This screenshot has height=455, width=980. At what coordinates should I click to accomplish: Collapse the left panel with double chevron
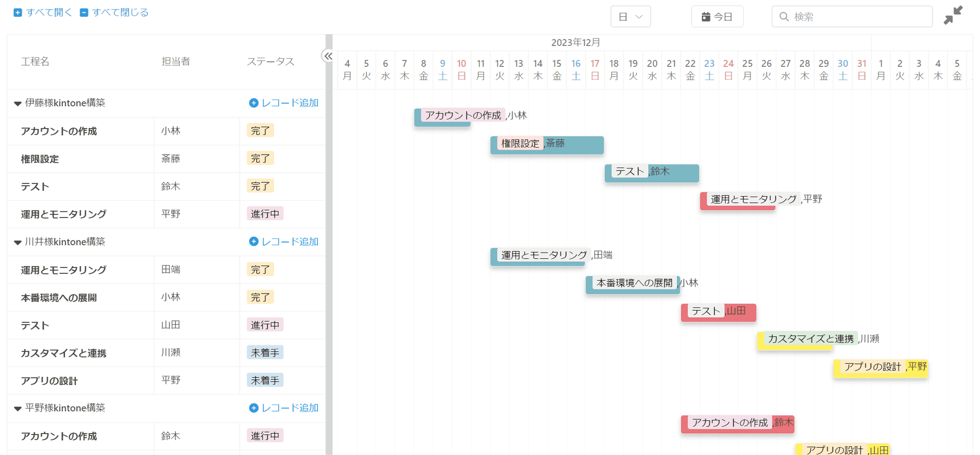[328, 56]
